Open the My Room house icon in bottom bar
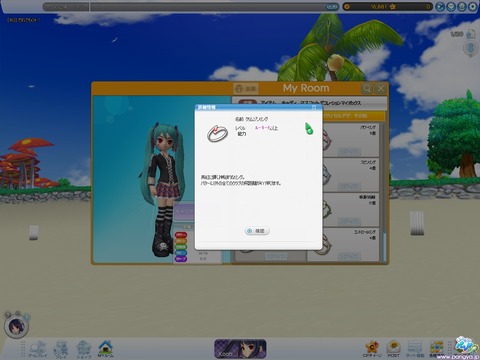 pos(106,349)
